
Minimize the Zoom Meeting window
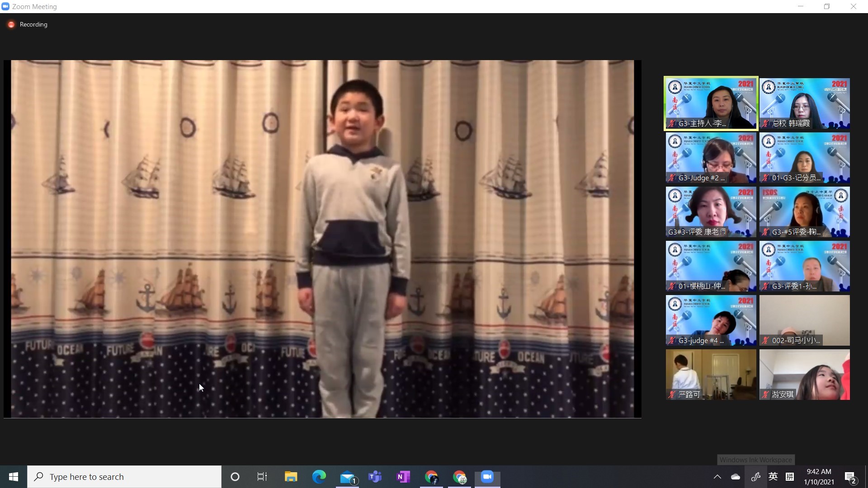click(801, 6)
